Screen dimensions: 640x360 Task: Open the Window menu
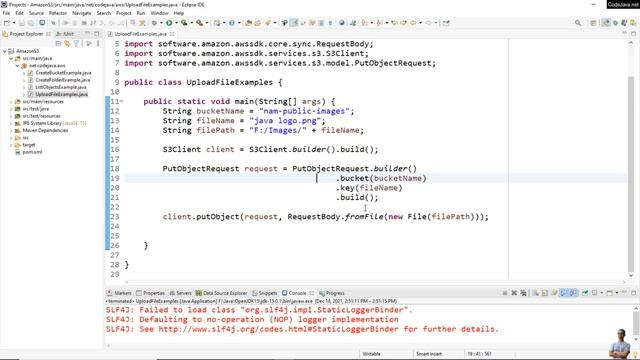[x=159, y=13]
